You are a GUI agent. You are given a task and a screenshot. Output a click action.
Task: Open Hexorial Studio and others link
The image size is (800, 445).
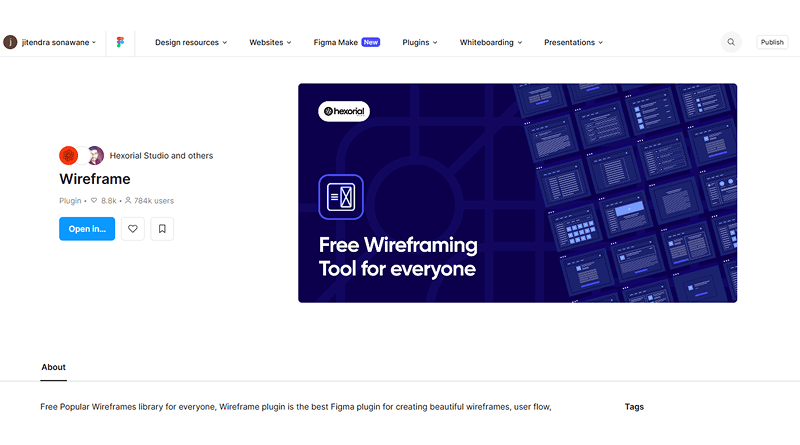161,156
